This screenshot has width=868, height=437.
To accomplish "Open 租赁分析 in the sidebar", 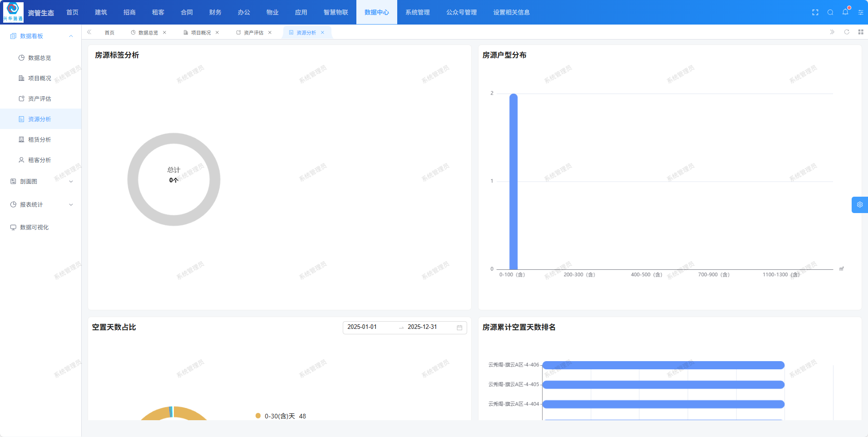I will point(39,139).
